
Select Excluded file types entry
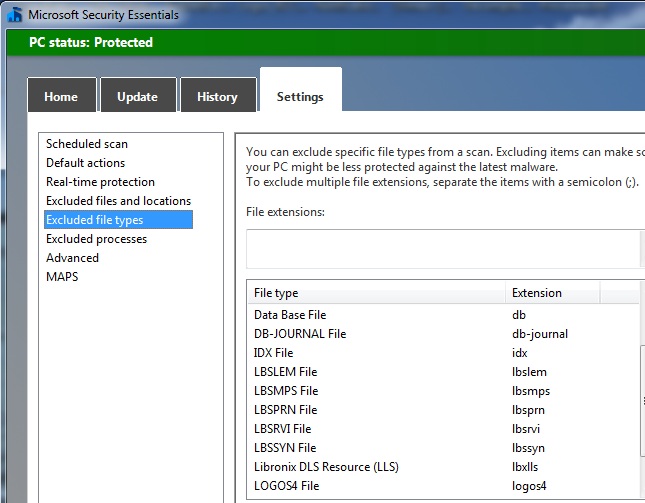click(x=118, y=220)
